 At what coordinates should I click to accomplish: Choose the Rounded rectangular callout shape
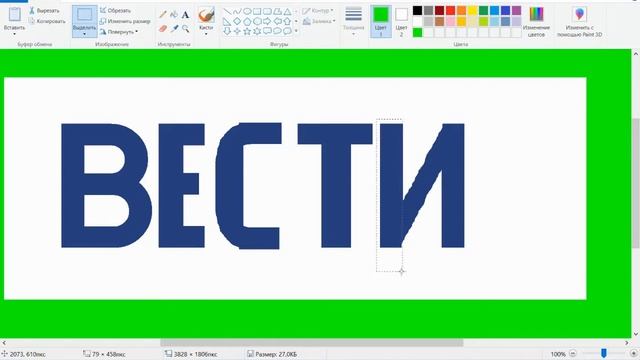267,31
